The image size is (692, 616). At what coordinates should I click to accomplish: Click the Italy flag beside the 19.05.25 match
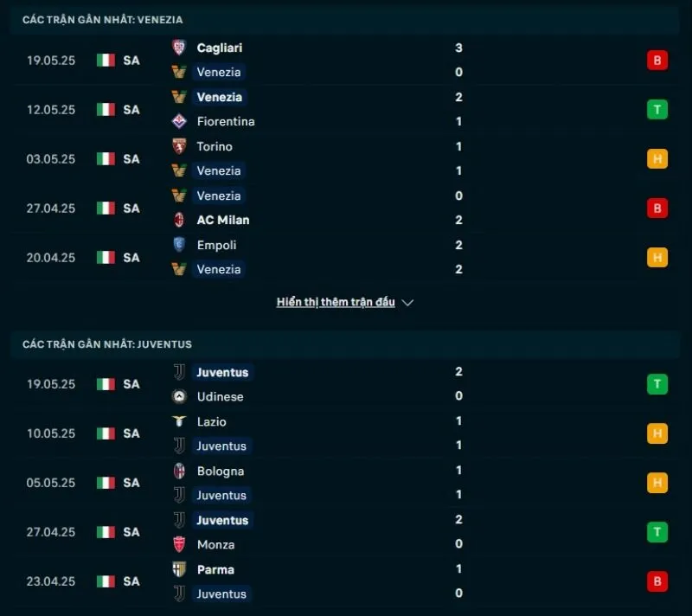(x=106, y=61)
